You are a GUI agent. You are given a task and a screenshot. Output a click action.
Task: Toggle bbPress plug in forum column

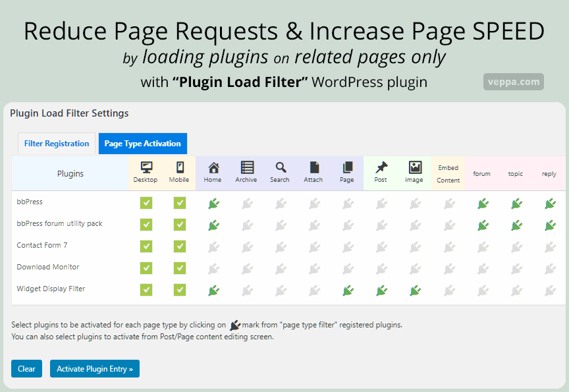coord(483,204)
